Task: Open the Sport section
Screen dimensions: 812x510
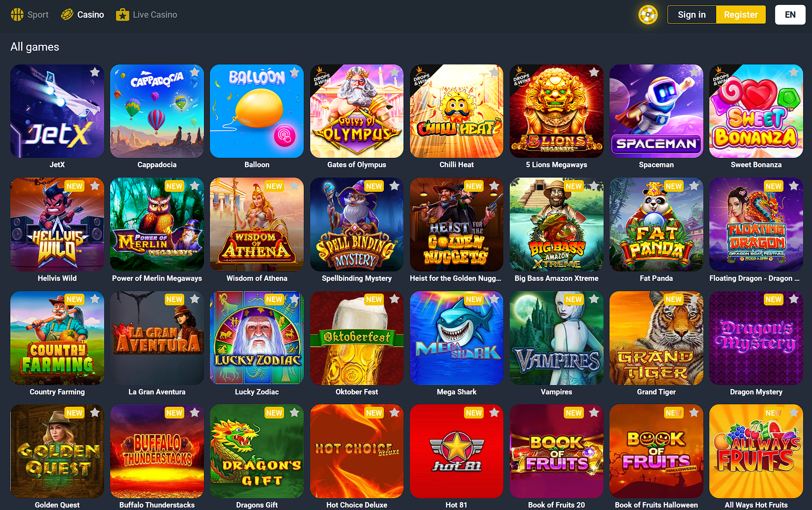Action: tap(29, 15)
